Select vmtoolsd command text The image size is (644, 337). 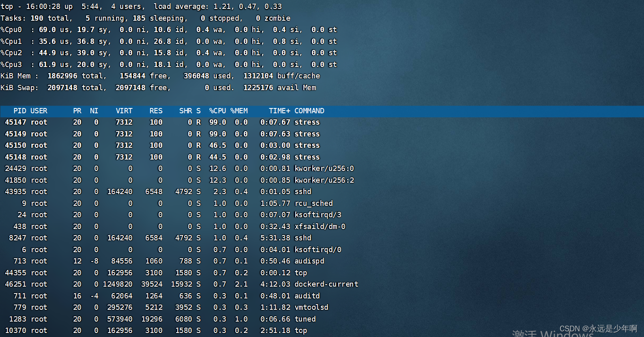pyautogui.click(x=311, y=307)
